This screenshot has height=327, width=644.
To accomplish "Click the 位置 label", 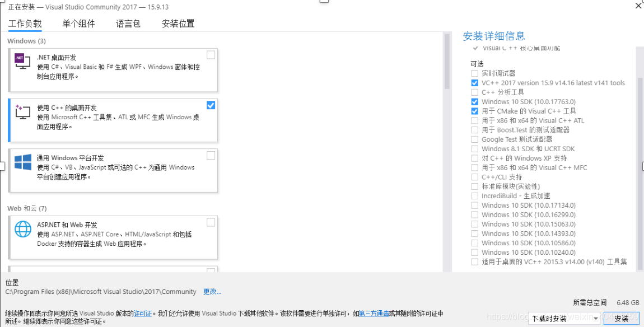I will click(x=12, y=283).
